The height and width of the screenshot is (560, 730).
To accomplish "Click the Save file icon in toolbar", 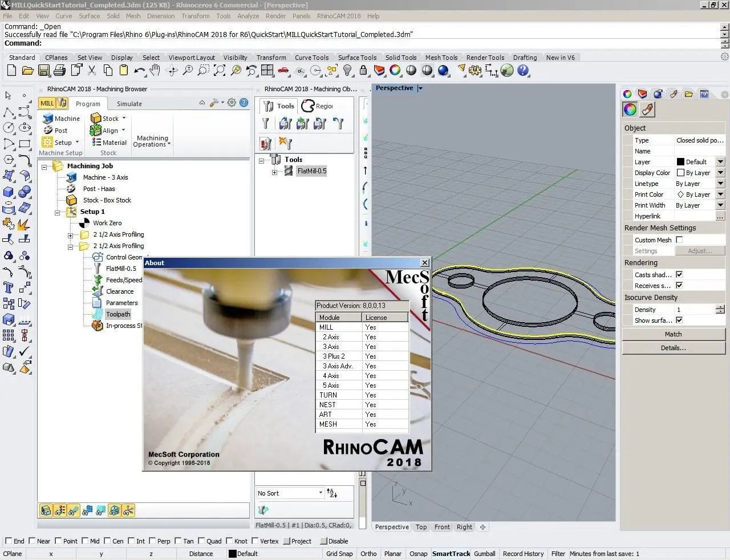I will click(x=44, y=71).
